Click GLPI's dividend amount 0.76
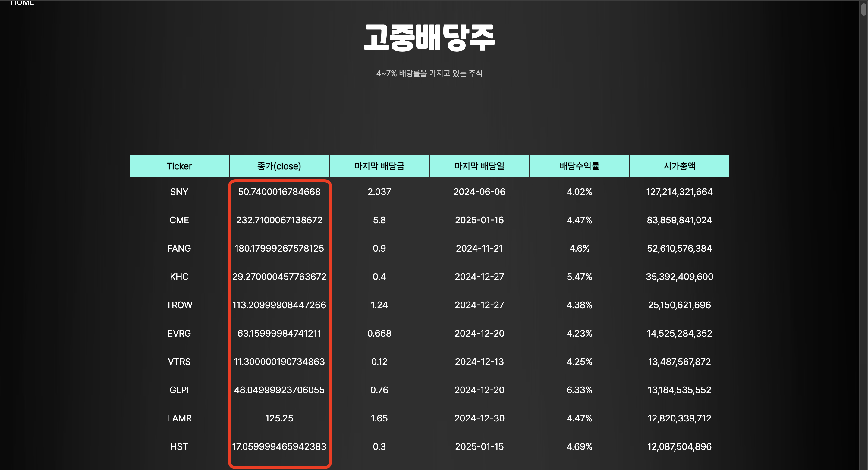The image size is (868, 470). 379,390
